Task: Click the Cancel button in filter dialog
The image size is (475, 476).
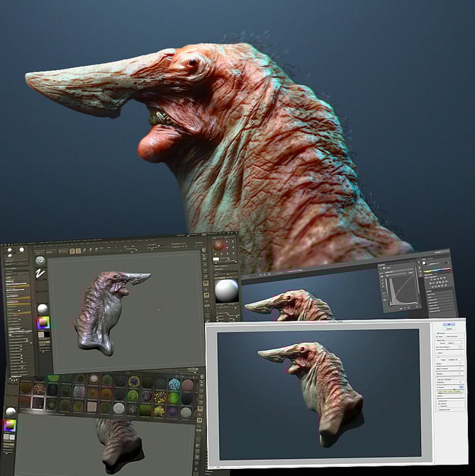Action: pyautogui.click(x=449, y=329)
